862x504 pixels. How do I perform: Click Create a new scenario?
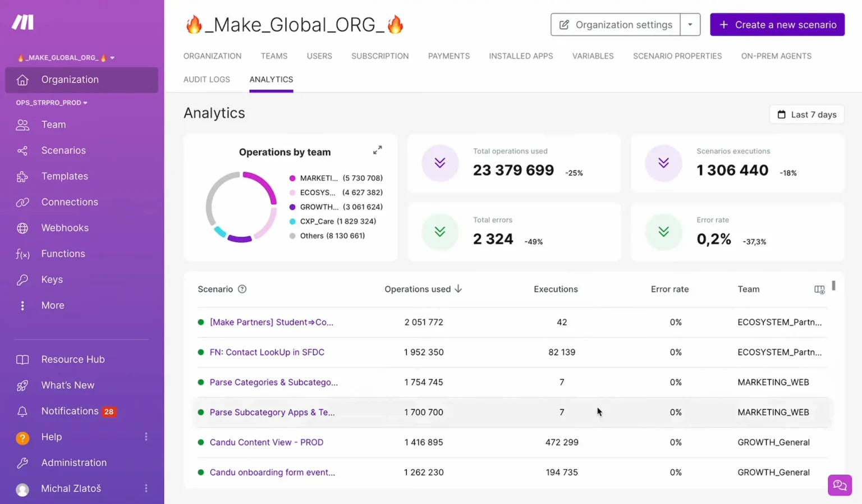(777, 25)
